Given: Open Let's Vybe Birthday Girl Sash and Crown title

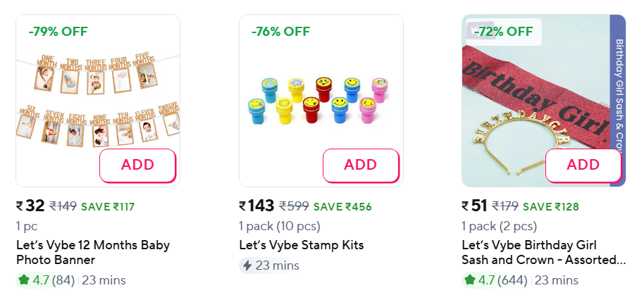Looking at the screenshot, I should [543, 253].
